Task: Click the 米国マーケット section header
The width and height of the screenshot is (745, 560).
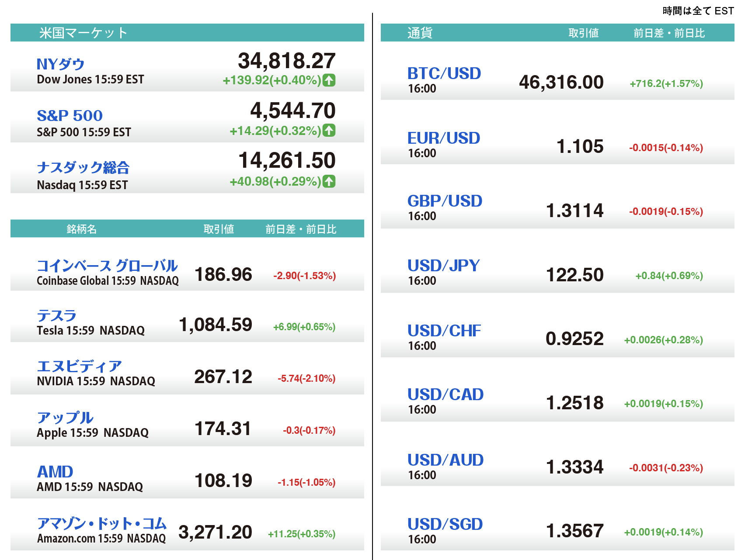Action: 83,33
